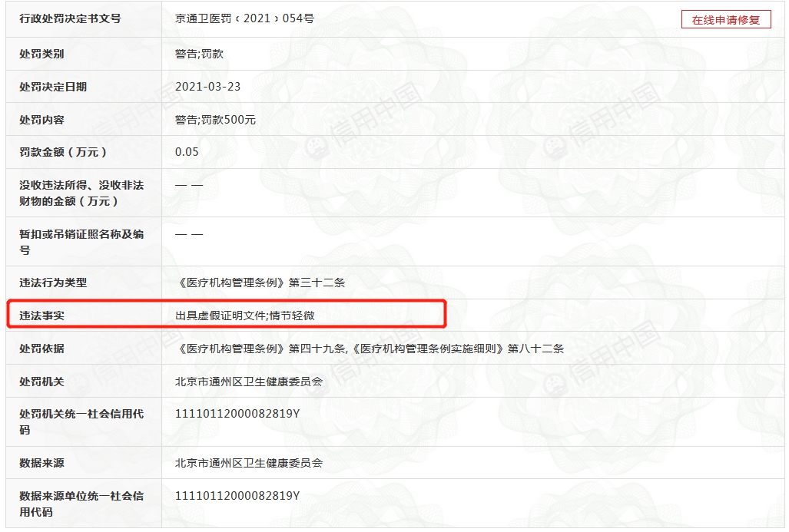Select the 罚款金额（万元） label
789x532 pixels.
click(64, 152)
